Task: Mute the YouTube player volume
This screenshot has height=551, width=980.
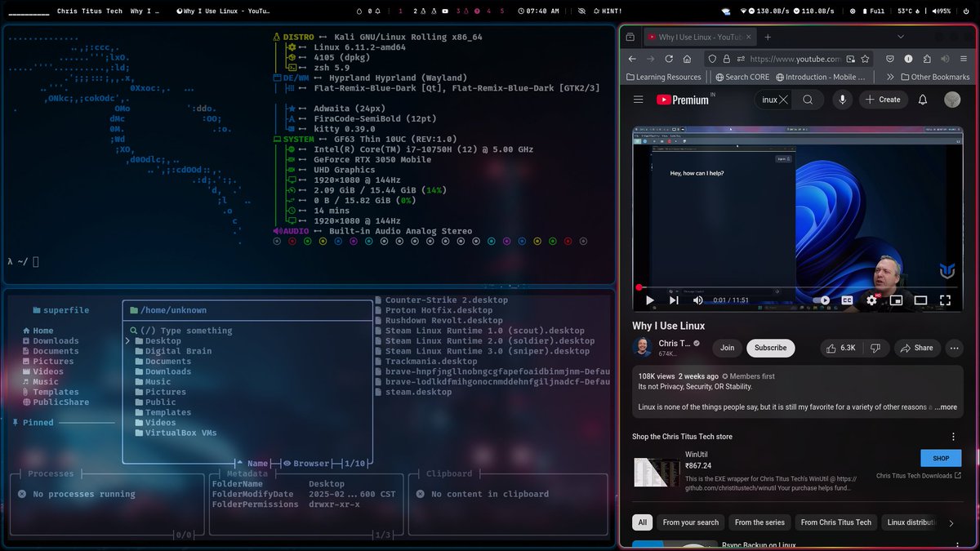Action: [697, 300]
